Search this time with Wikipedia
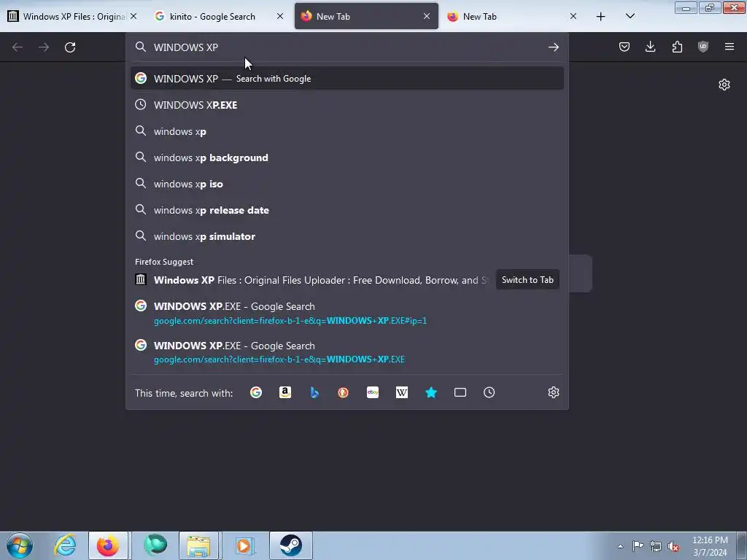 click(402, 392)
